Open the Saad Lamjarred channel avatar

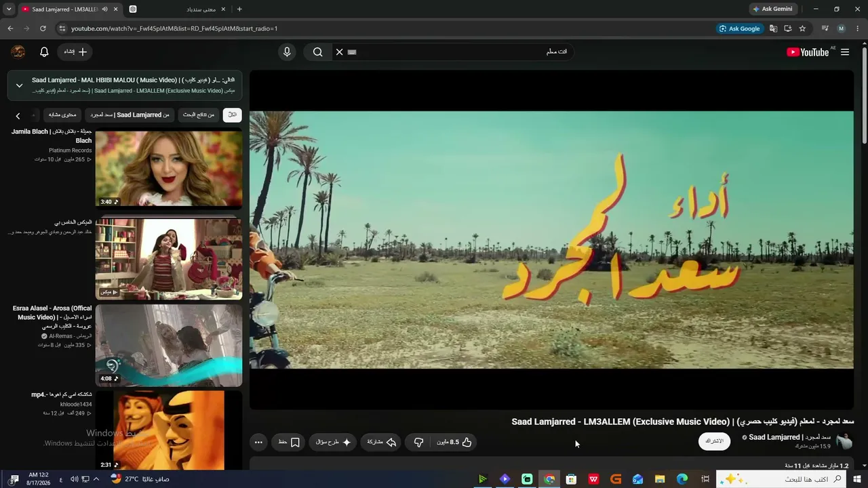tap(844, 441)
